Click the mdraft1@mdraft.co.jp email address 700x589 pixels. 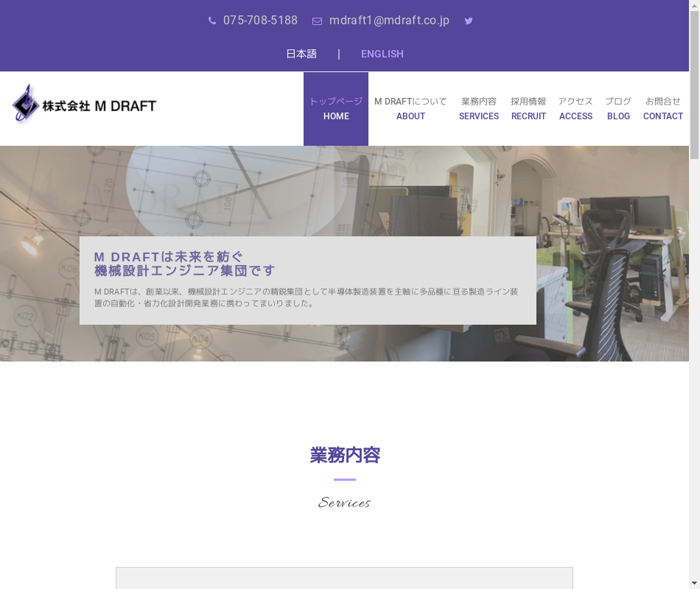pyautogui.click(x=389, y=21)
